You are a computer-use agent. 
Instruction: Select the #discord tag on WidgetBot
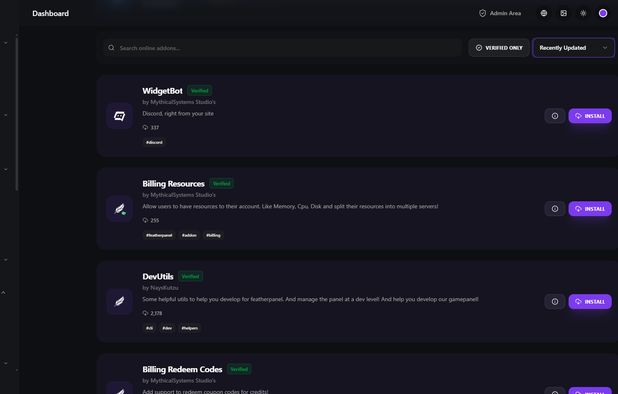click(x=154, y=142)
